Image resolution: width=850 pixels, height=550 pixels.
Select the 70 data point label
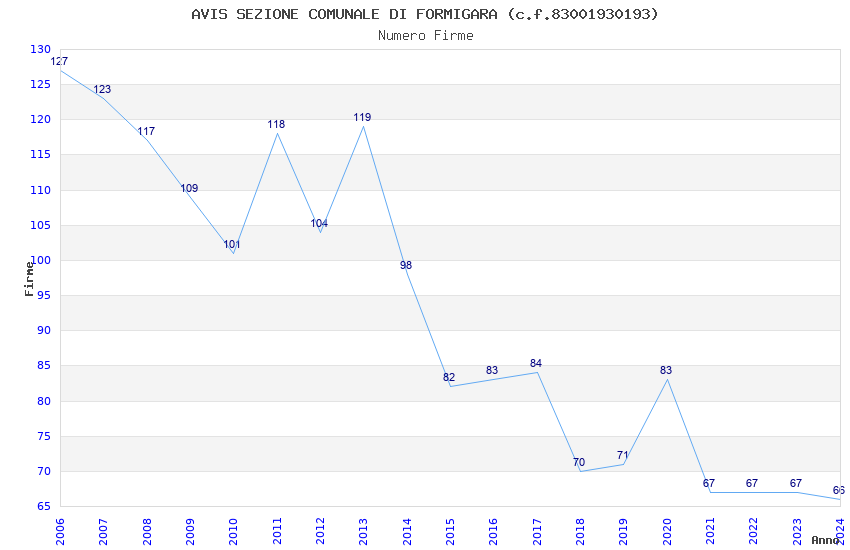click(579, 463)
